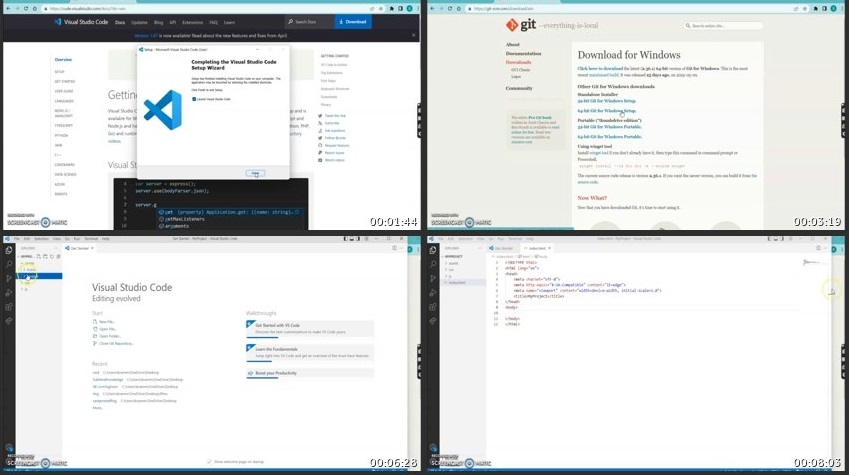This screenshot has height=475, width=849.
Task: Open Search view in VS Code welcome window
Action: pyautogui.click(x=9, y=264)
